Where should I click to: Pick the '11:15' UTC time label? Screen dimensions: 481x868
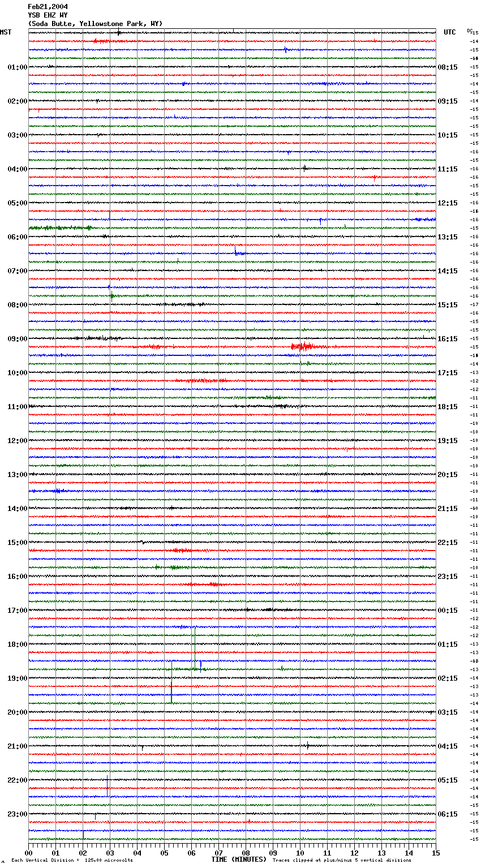point(448,169)
